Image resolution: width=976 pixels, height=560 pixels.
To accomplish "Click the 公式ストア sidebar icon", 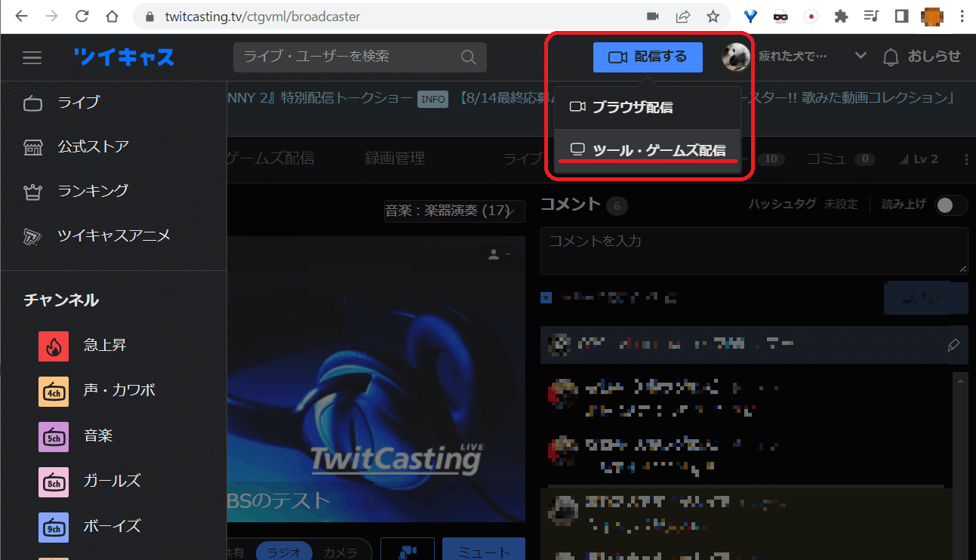I will point(32,146).
